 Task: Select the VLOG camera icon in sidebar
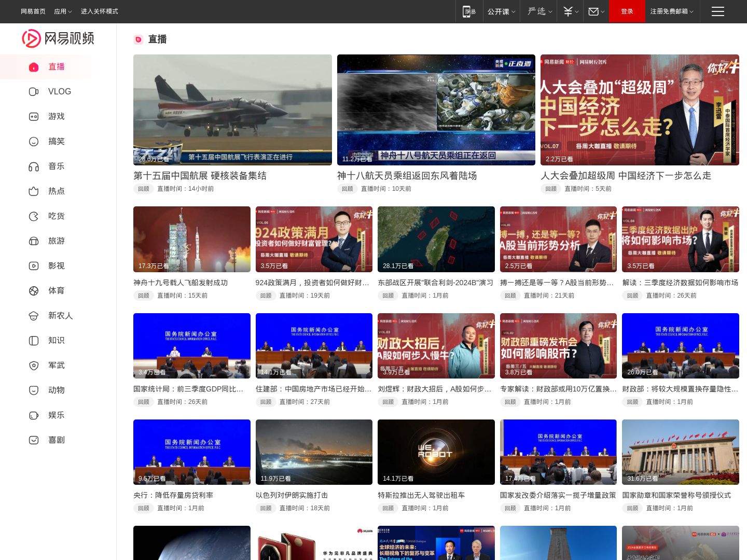(34, 92)
